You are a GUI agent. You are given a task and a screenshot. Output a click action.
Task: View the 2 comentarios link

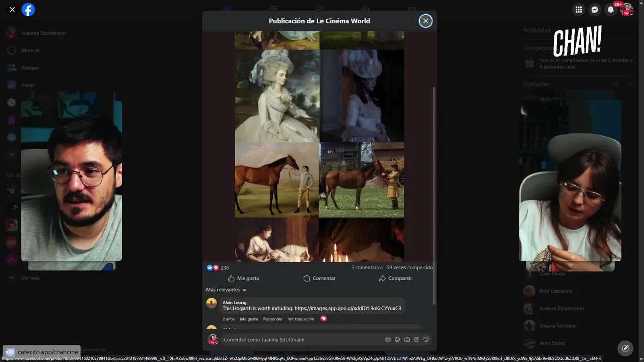click(367, 268)
